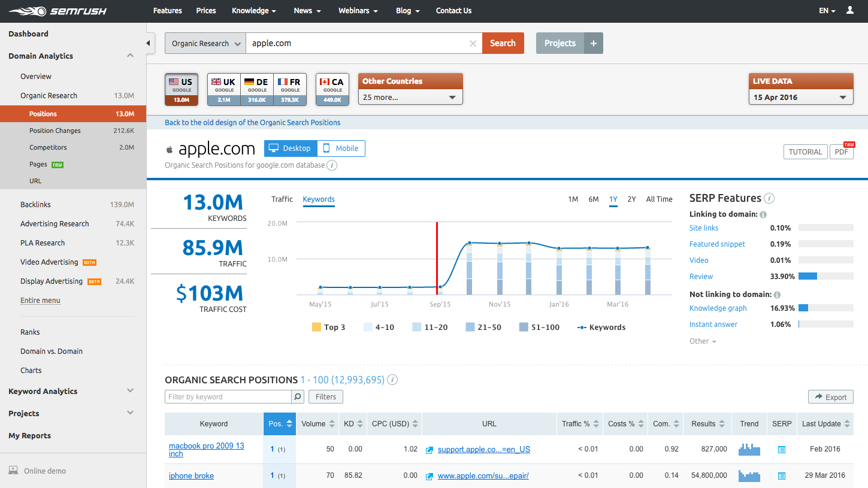
Task: Click the Export button
Action: (830, 397)
